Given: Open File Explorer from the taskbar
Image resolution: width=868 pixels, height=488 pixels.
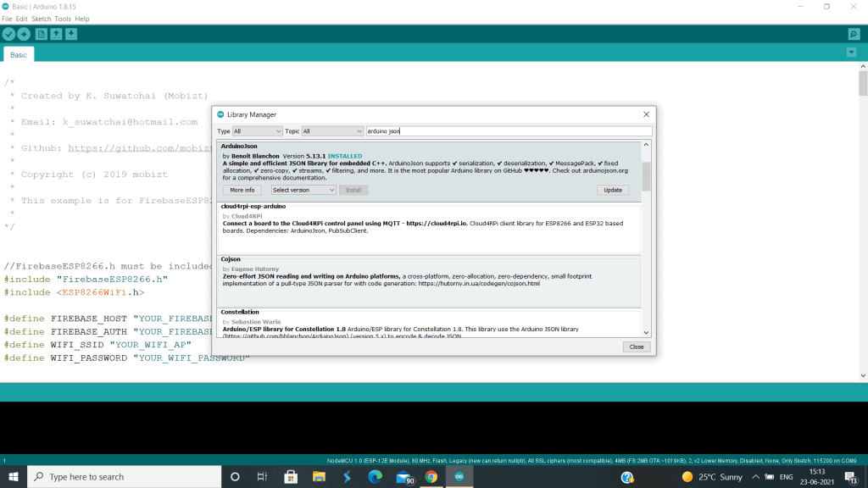Looking at the screenshot, I should coord(319,477).
